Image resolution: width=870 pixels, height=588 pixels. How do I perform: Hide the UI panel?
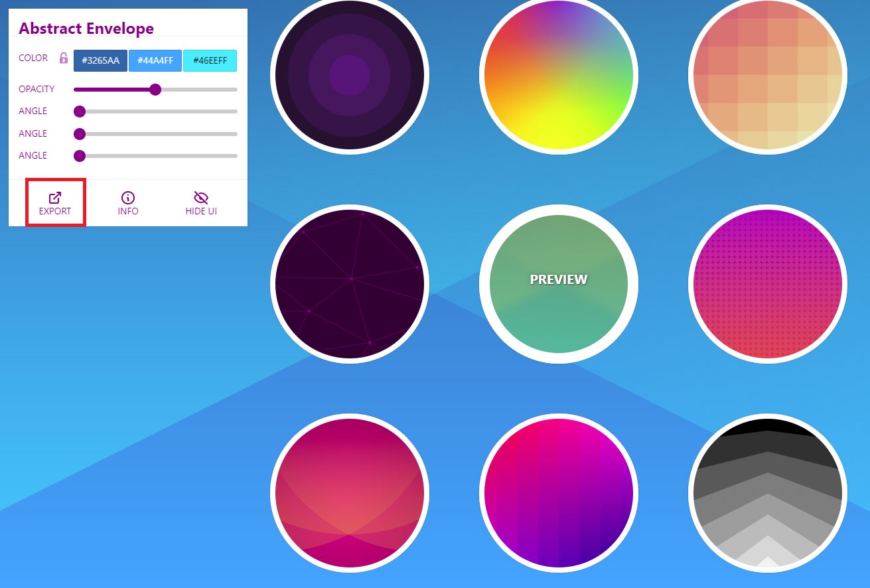click(x=200, y=202)
